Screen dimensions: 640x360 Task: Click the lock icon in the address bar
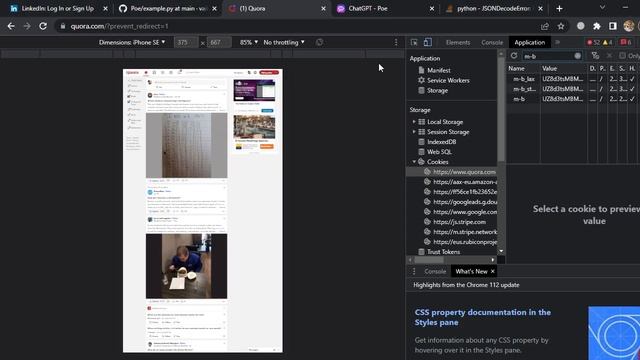(x=62, y=26)
